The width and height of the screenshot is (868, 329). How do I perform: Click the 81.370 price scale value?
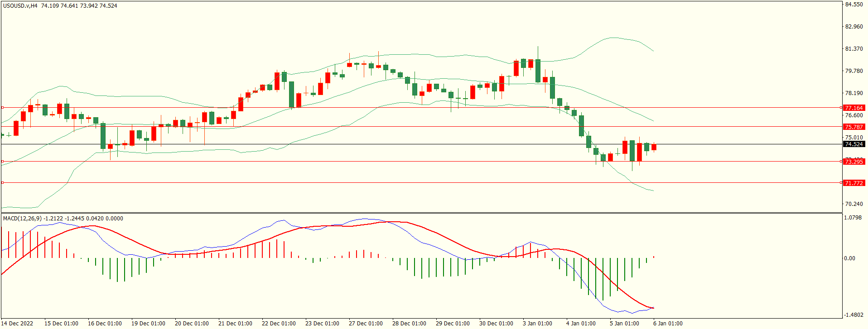[x=854, y=48]
